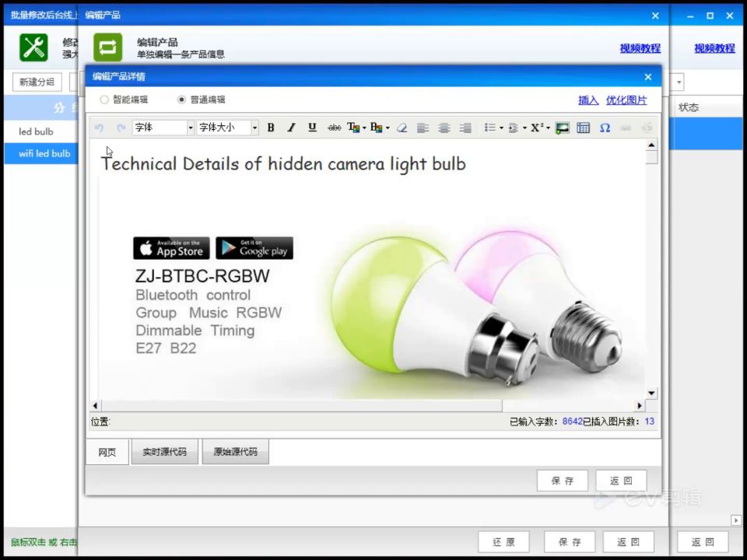Expand the bullet list dropdown arrow
Image resolution: width=747 pixels, height=560 pixels.
click(501, 128)
